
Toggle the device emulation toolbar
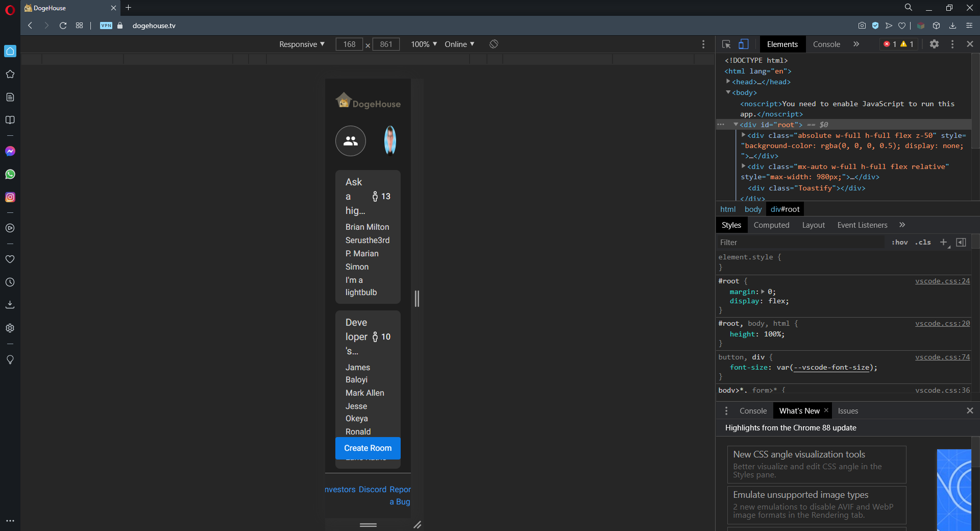[x=744, y=44]
